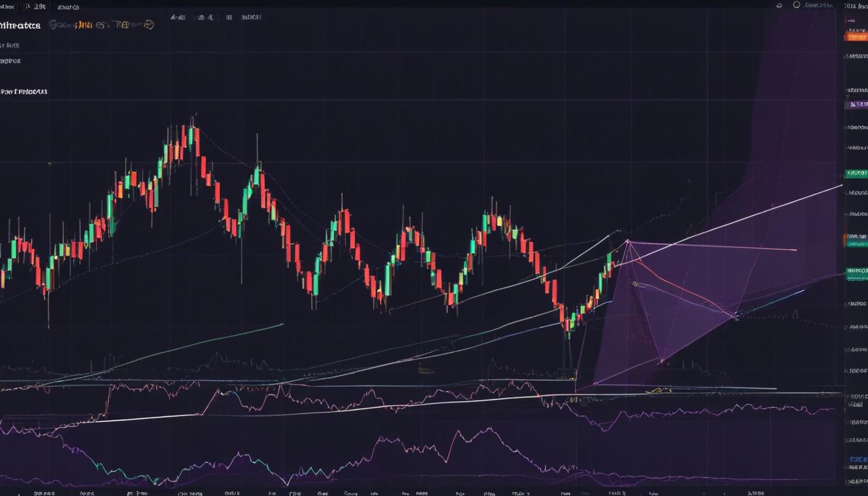Click the circular icon after the orange symbol text
Image resolution: width=868 pixels, height=496 pixels.
pyautogui.click(x=147, y=25)
